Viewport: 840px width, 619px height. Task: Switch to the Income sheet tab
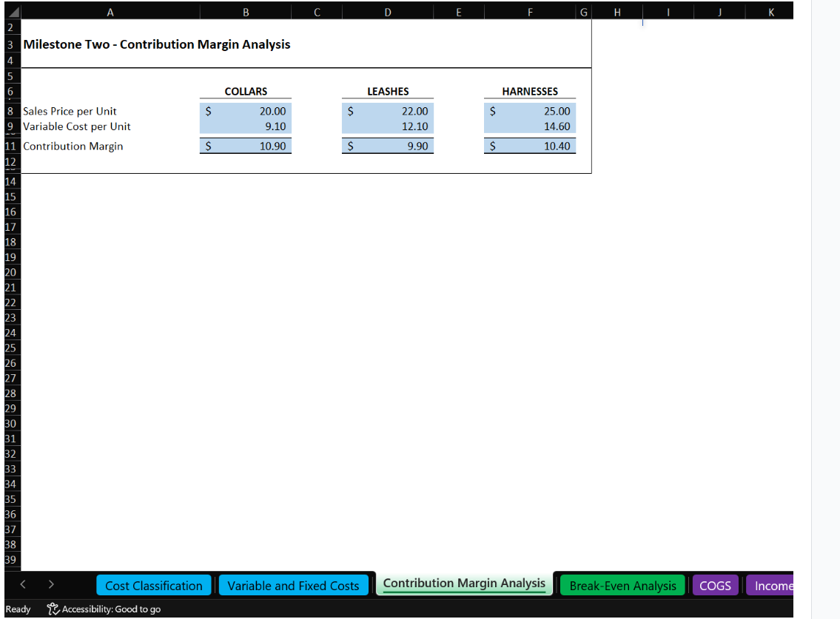(774, 585)
